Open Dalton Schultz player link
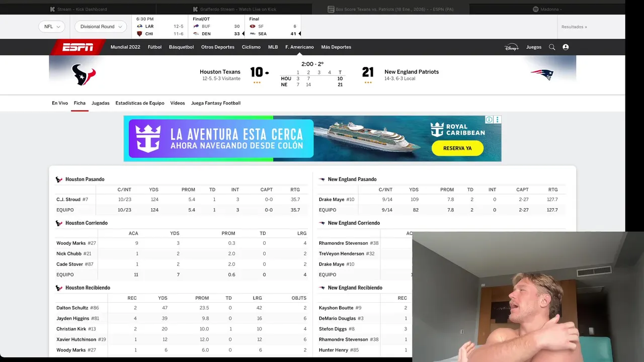The height and width of the screenshot is (362, 644). pyautogui.click(x=72, y=308)
